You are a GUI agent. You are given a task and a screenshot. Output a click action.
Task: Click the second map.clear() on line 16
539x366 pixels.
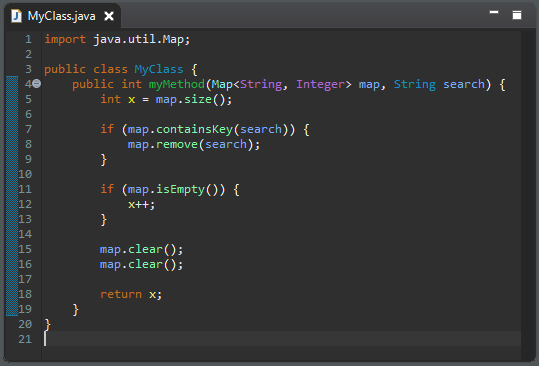(141, 264)
